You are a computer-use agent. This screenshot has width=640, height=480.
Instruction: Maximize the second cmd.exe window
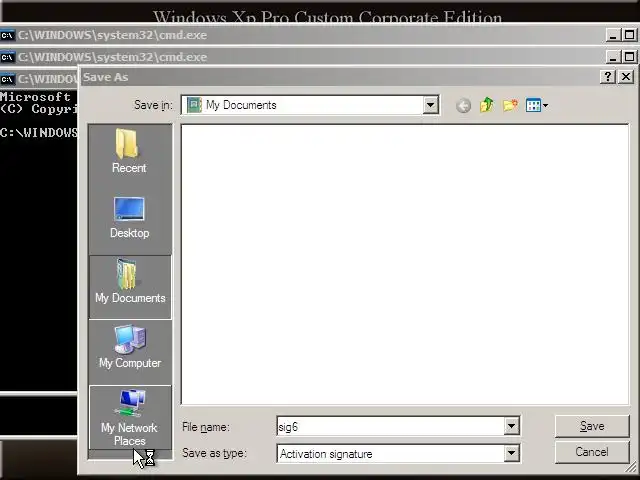[x=629, y=57]
